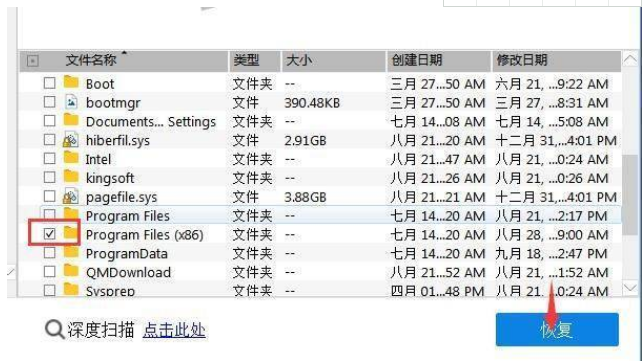
Task: Click the scrollbar up arrow
Action: click(631, 60)
